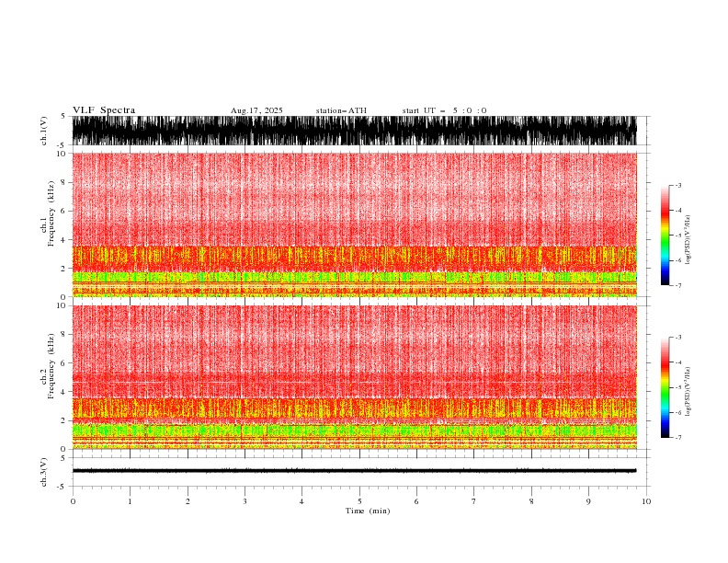Viewport: 728px width, 563px height.
Task: Click time axis tick label "7"
Action: [x=474, y=501]
